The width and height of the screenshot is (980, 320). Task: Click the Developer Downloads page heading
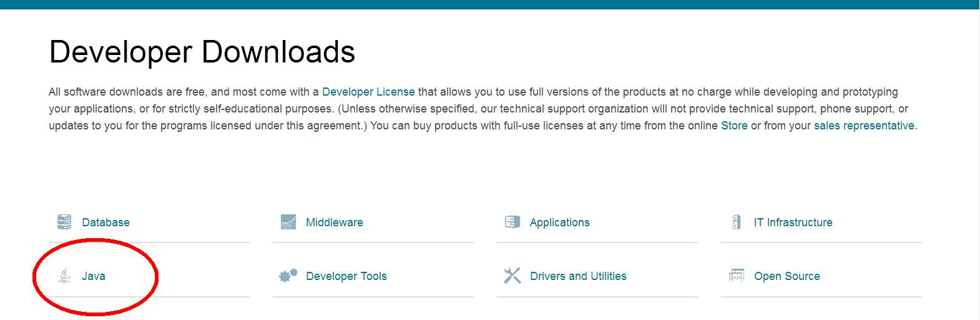[202, 52]
